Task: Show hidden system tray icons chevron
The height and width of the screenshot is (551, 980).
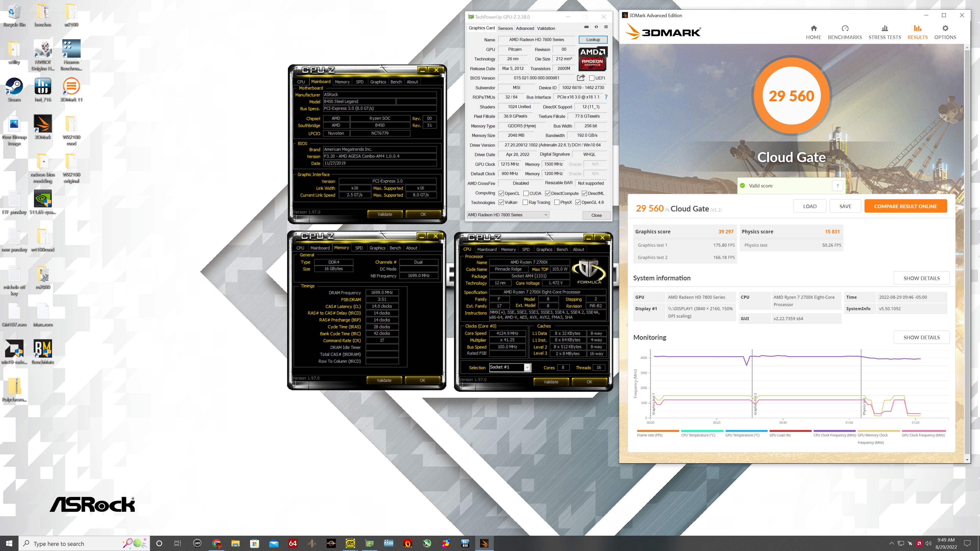Action: point(891,543)
